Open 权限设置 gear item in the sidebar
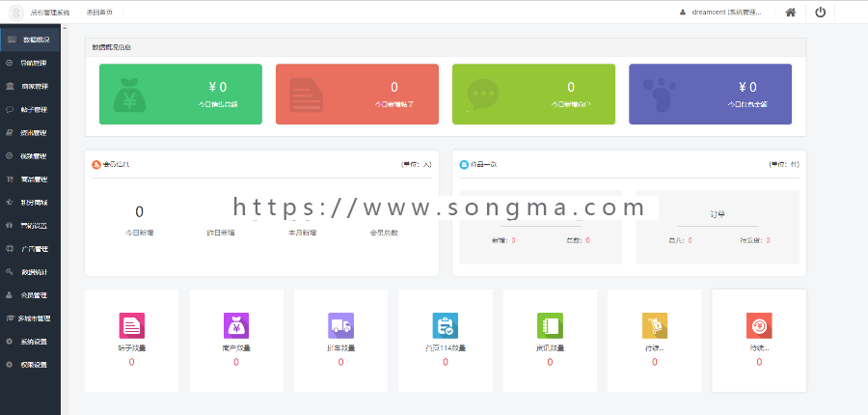Image resolution: width=868 pixels, height=415 pixels. [30, 365]
